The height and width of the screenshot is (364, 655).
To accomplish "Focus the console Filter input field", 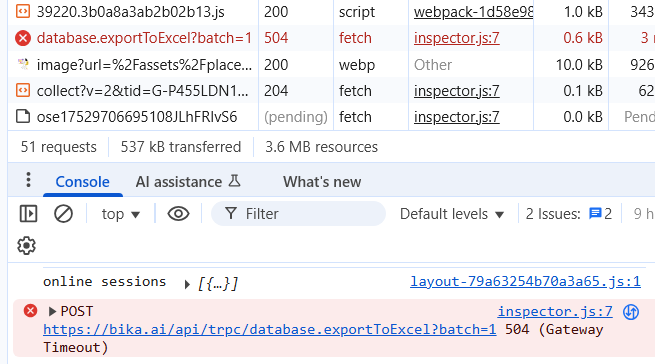I will pos(298,214).
